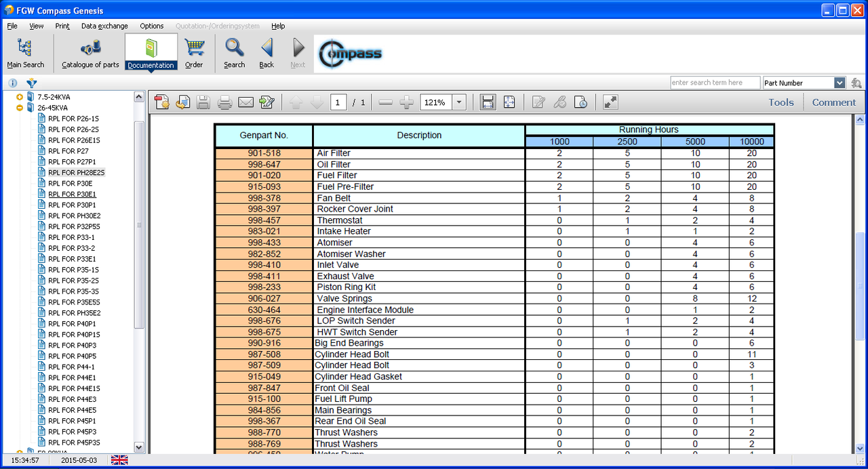Open the Options menu
Viewport: 868px width, 469px height.
(152, 26)
